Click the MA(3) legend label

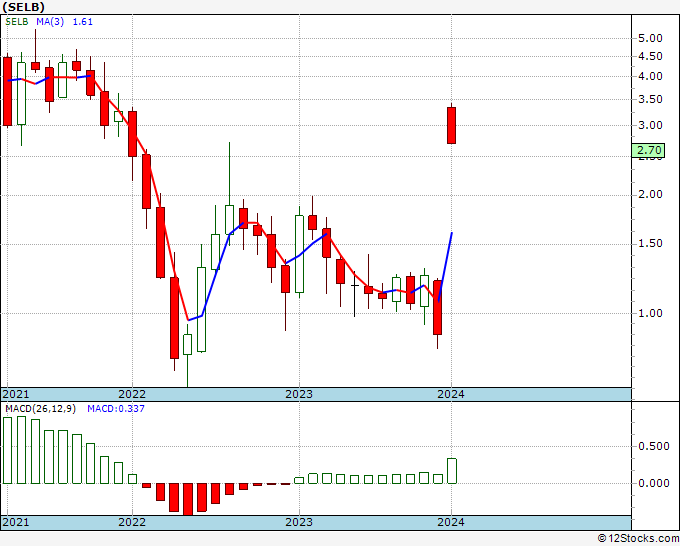coord(50,22)
